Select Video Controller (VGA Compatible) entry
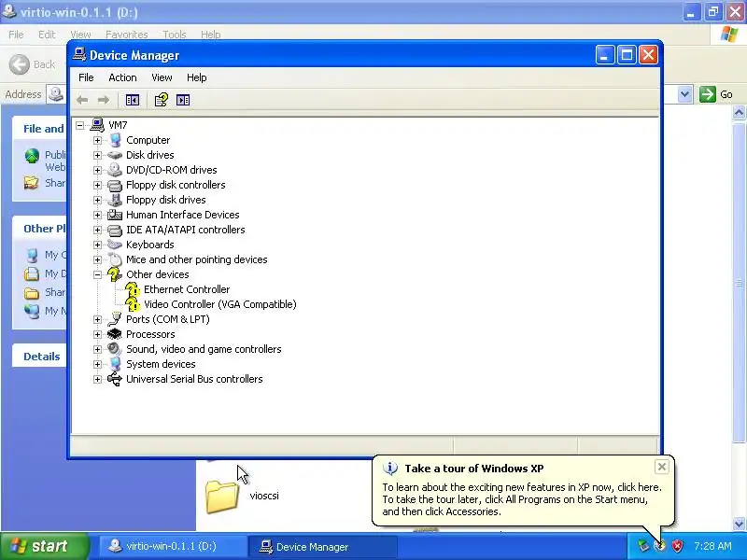Screen dimensions: 747x560 pyautogui.click(x=220, y=304)
